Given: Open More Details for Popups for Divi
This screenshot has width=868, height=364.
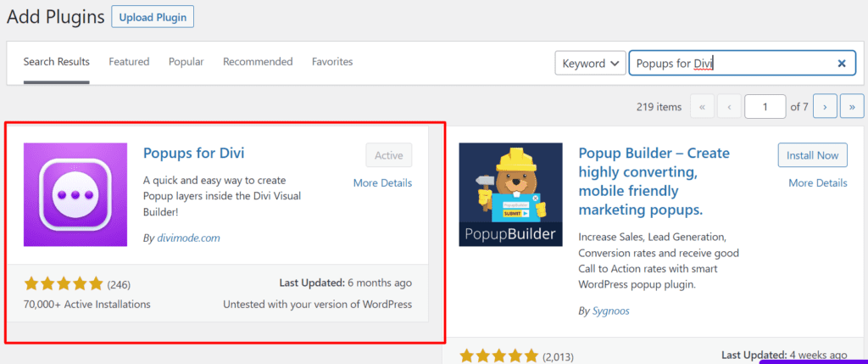Looking at the screenshot, I should 382,182.
